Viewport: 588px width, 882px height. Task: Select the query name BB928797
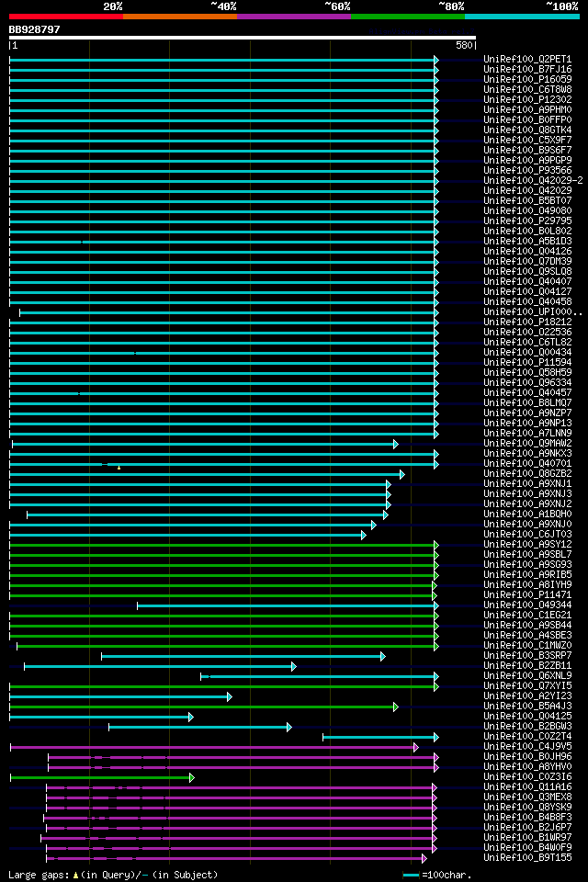pyautogui.click(x=34, y=29)
